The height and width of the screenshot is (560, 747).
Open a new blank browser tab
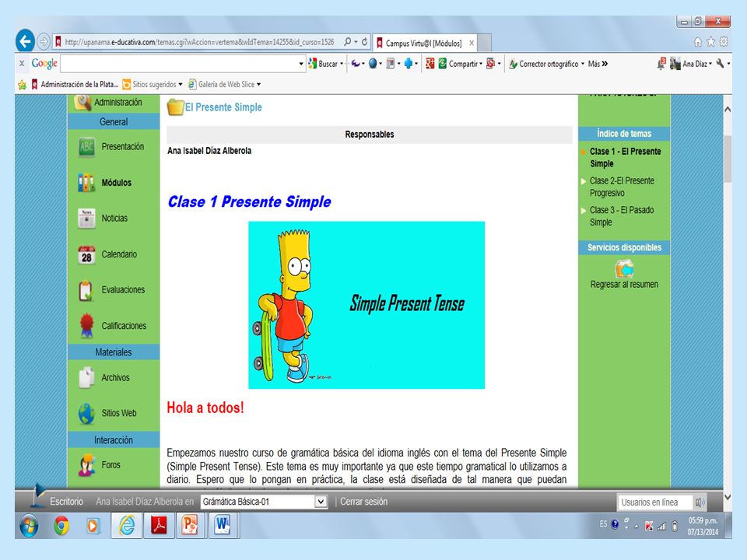coord(485,43)
